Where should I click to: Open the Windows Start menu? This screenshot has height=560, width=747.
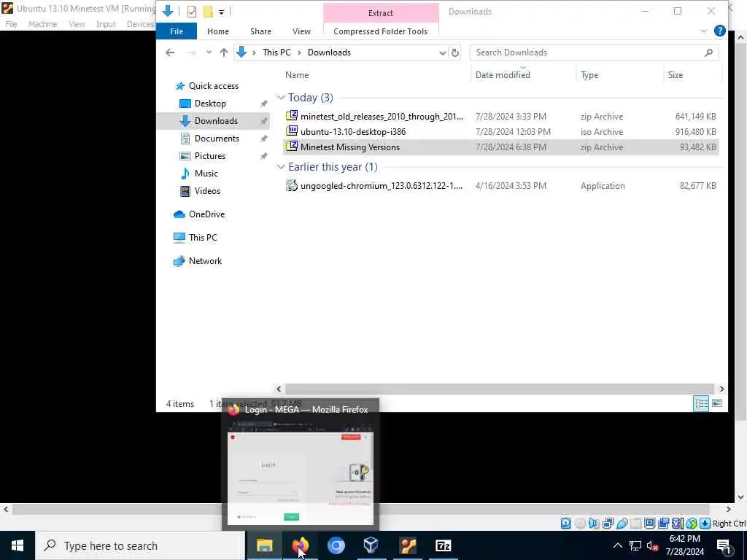point(18,545)
